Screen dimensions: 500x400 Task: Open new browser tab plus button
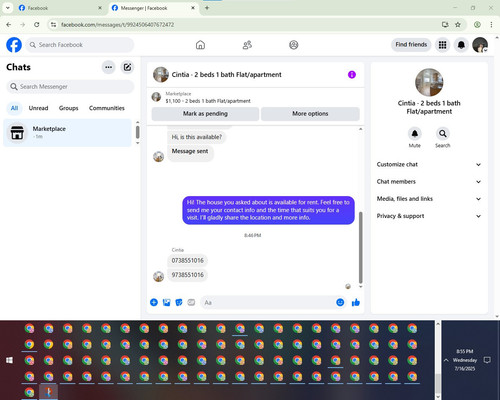207,8
